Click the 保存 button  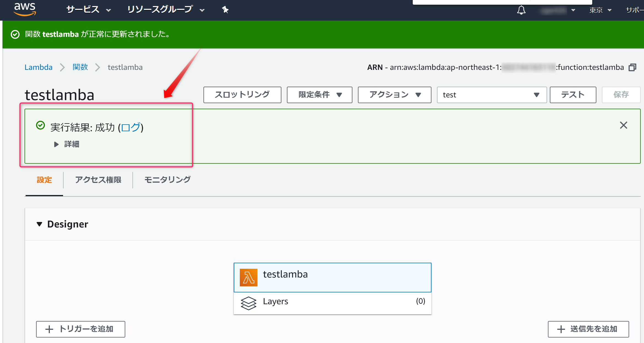[621, 95]
